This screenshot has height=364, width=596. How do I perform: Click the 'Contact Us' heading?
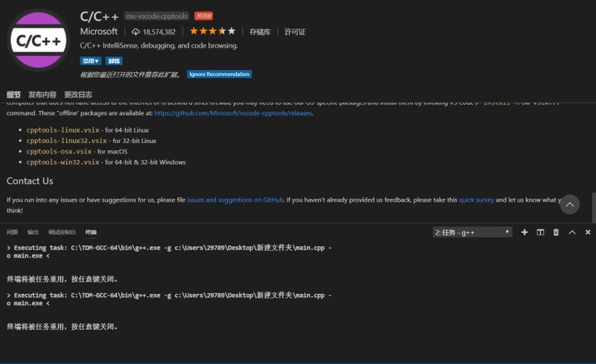30,181
